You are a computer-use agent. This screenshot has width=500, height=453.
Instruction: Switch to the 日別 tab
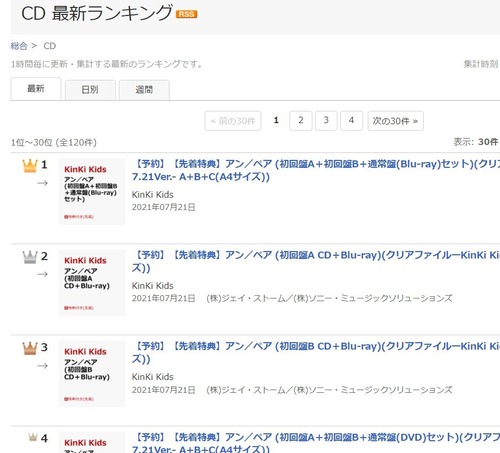coord(90,90)
